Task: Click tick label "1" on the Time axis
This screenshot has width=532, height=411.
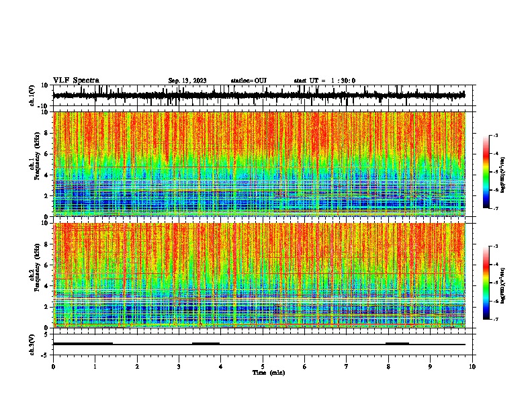Action: [95, 367]
